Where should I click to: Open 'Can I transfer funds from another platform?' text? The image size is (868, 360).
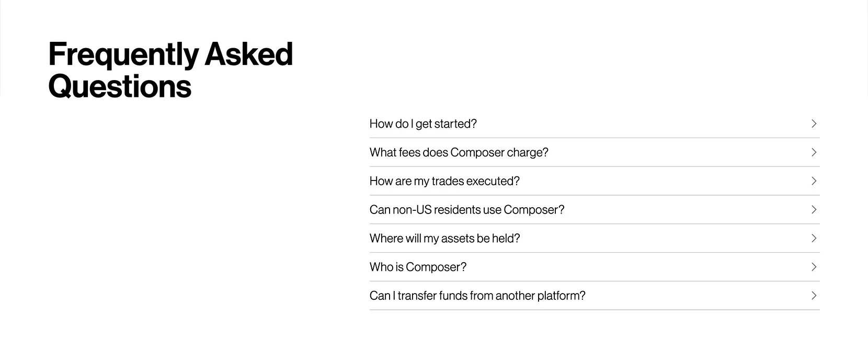tap(477, 296)
